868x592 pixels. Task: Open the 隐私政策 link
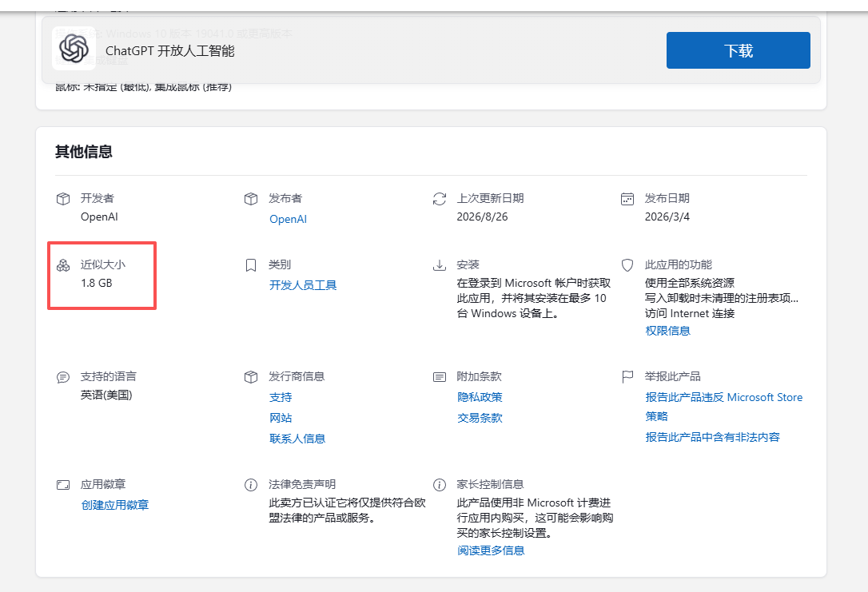480,397
